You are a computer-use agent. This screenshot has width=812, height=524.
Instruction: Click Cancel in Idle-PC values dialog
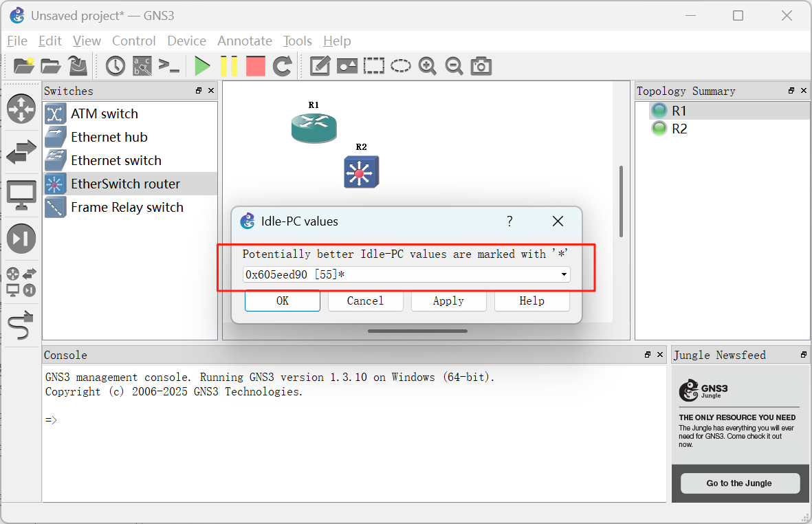click(366, 301)
